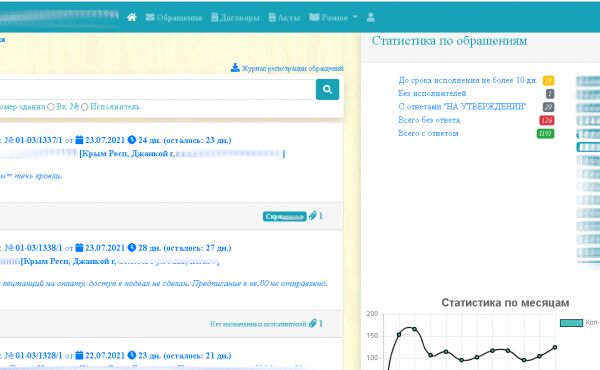The image size is (600, 370).
Task: Click clock icon next to 24 дн.
Action: pyautogui.click(x=132, y=140)
